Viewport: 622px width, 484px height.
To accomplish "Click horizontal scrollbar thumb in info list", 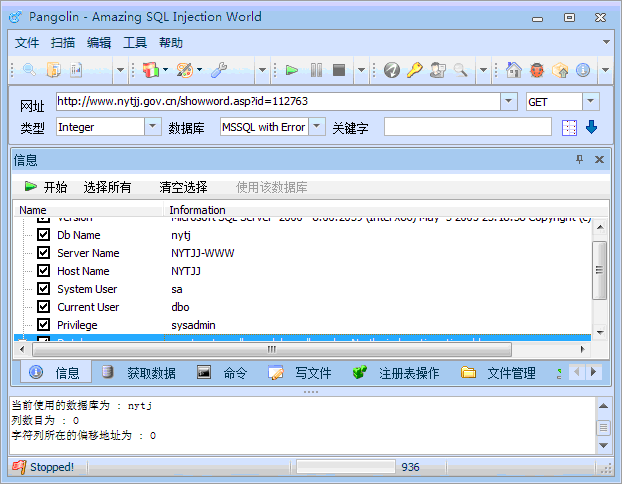I will [272, 350].
